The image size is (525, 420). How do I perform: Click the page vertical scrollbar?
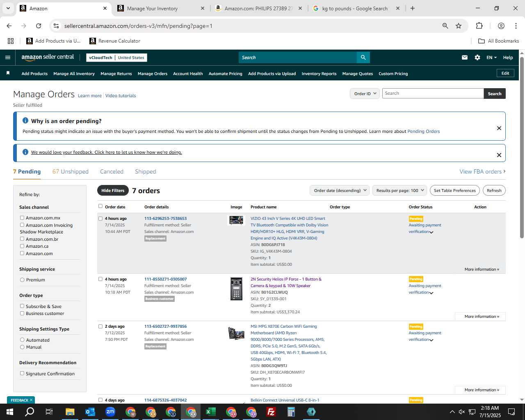[x=522, y=148]
